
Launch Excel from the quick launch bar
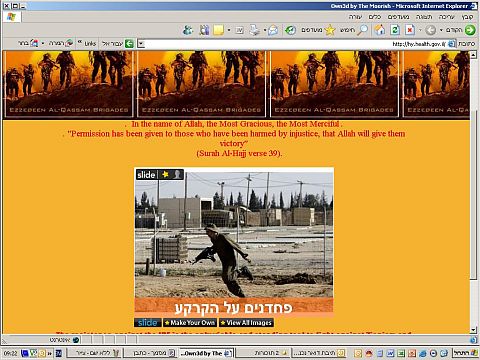pyautogui.click(x=401, y=353)
